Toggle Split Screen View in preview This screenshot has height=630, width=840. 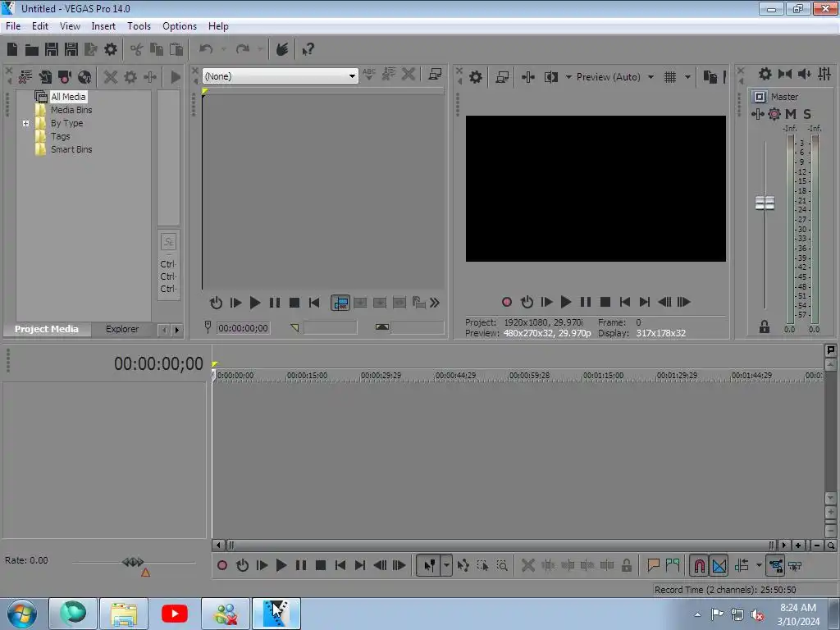550,77
